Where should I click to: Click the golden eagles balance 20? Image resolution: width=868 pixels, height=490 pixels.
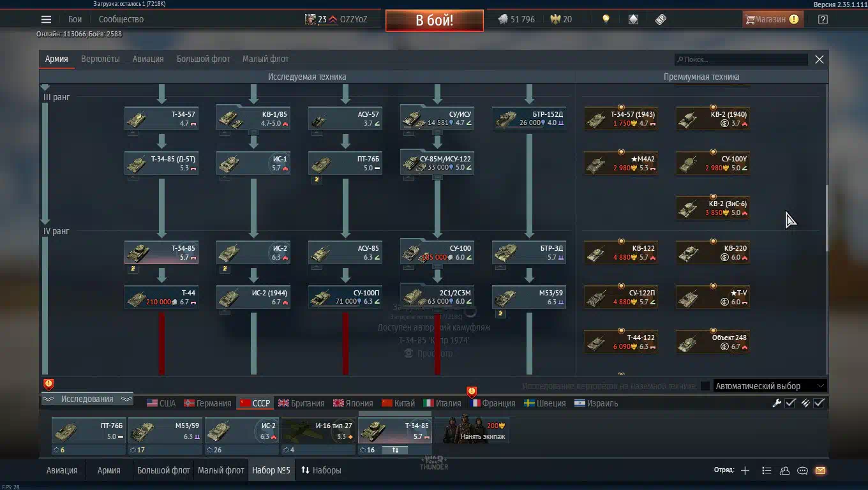click(x=561, y=19)
